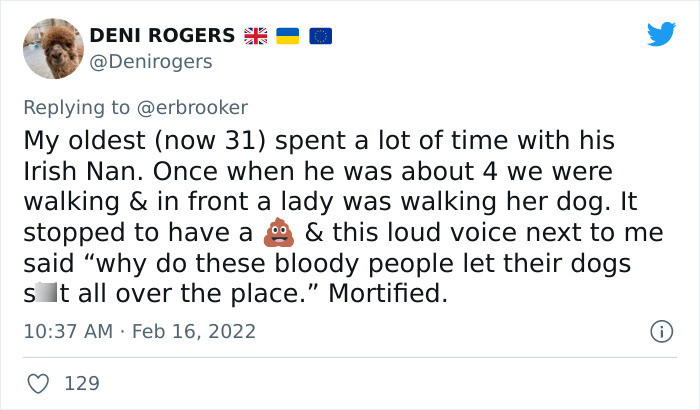This screenshot has width=700, height=410.
Task: Click the UK flag emoji beside the name
Action: pos(254,36)
